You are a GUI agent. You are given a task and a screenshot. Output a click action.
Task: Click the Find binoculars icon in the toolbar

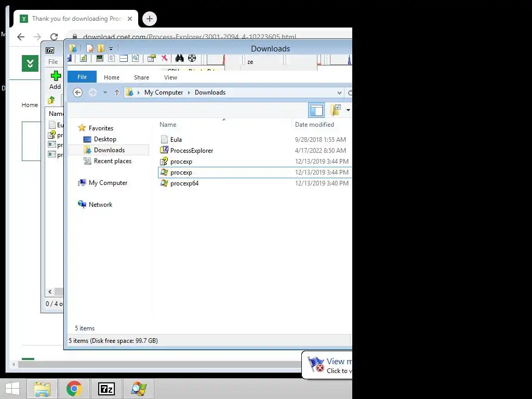(179, 58)
